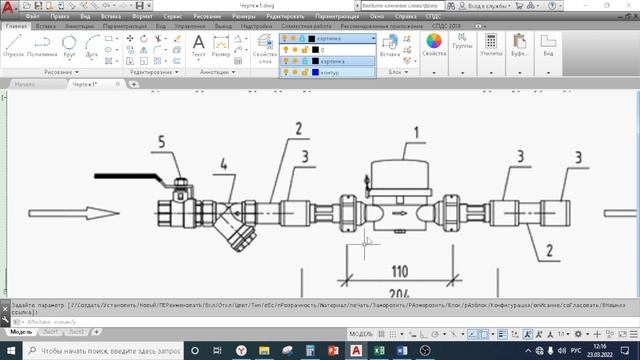This screenshot has height=360, width=640.
Task: Toggle grid display in status bar
Action: click(x=381, y=334)
